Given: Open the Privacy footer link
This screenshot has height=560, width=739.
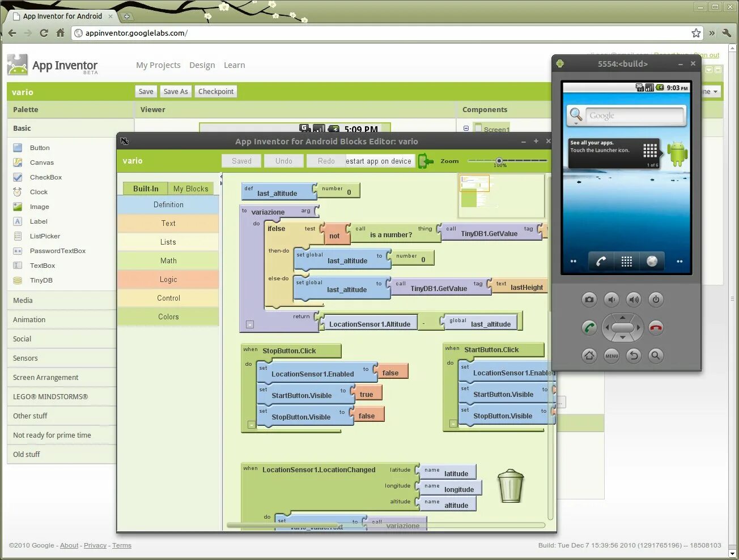Looking at the screenshot, I should (x=95, y=545).
